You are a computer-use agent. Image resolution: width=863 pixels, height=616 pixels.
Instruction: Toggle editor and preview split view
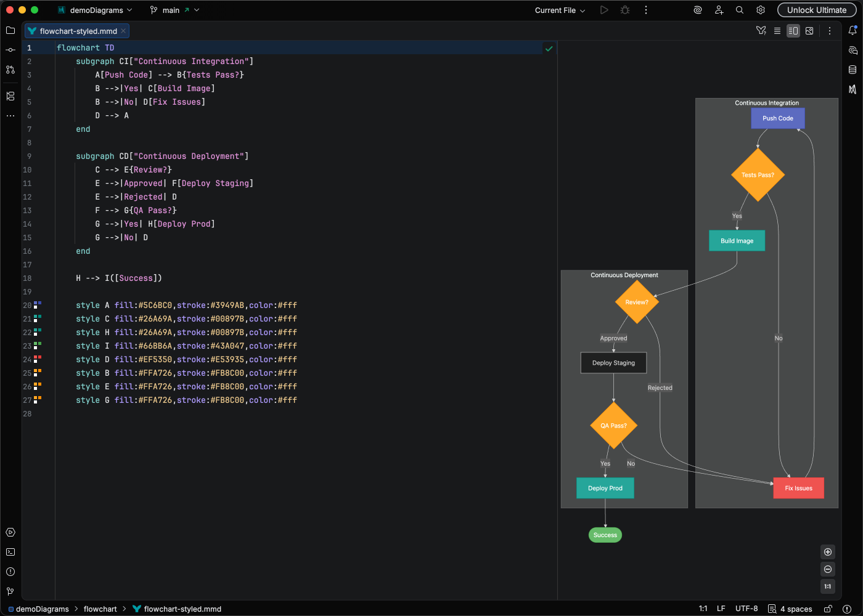tap(793, 31)
